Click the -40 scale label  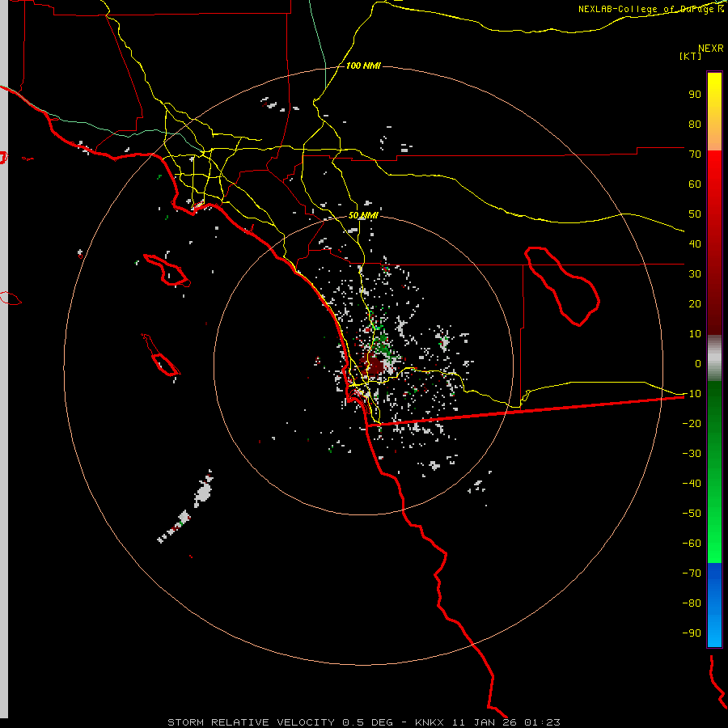[x=692, y=484]
